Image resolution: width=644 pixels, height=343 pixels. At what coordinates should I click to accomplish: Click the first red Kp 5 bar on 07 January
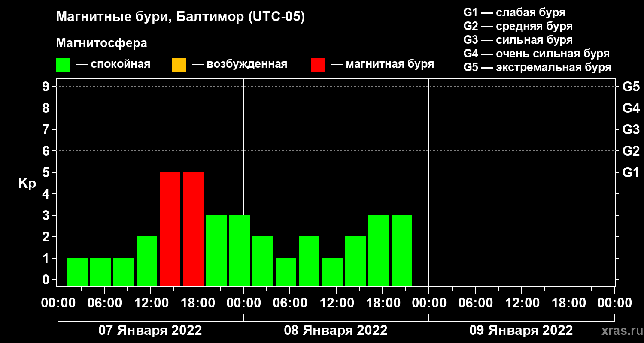click(x=170, y=229)
